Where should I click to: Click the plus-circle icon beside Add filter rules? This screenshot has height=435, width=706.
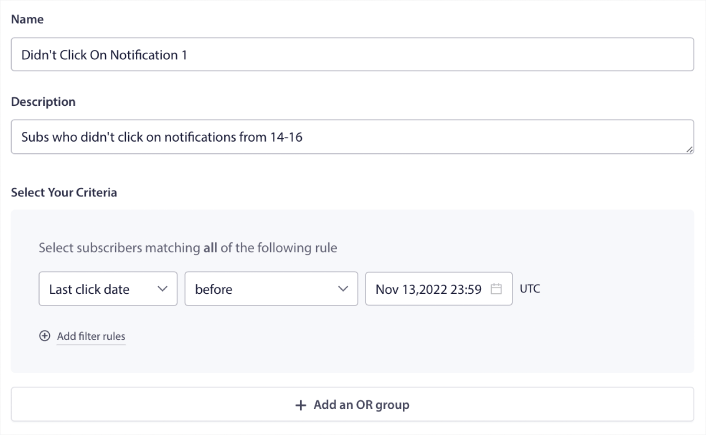point(44,336)
